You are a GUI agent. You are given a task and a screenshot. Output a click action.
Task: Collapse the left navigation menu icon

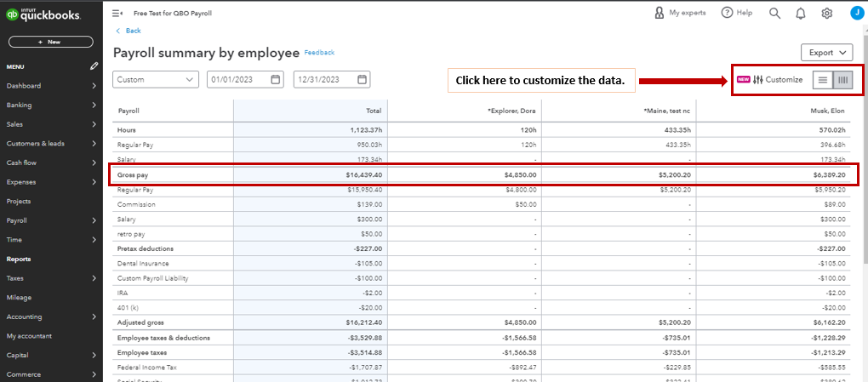(x=117, y=14)
